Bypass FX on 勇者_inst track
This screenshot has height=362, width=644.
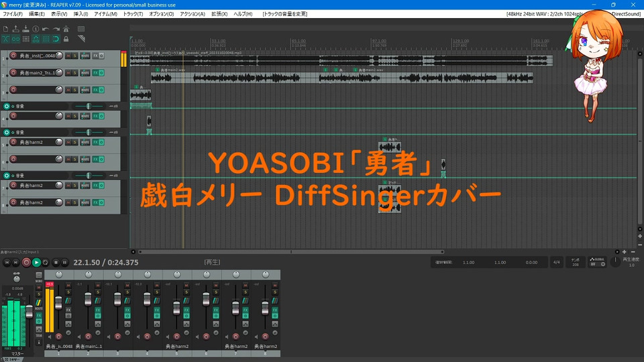pyautogui.click(x=101, y=56)
